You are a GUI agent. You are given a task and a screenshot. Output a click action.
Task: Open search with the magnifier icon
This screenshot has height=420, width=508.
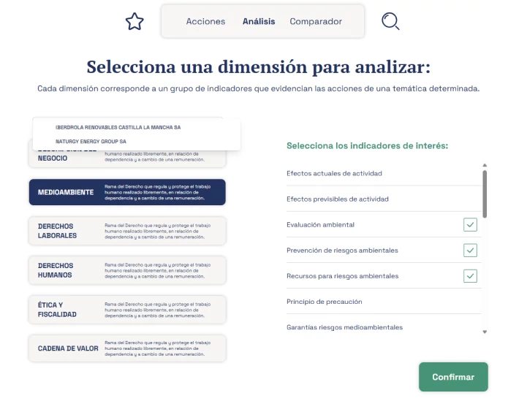[390, 22]
